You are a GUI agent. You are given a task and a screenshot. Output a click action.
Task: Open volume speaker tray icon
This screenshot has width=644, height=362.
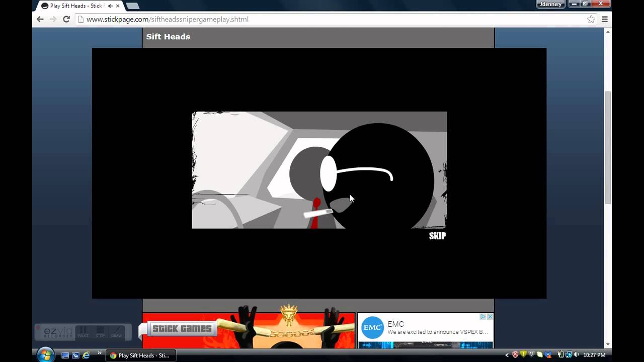pyautogui.click(x=577, y=355)
